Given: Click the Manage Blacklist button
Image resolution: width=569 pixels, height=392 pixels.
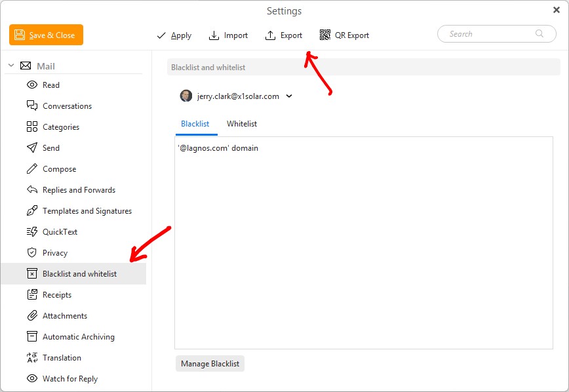Looking at the screenshot, I should 210,364.
